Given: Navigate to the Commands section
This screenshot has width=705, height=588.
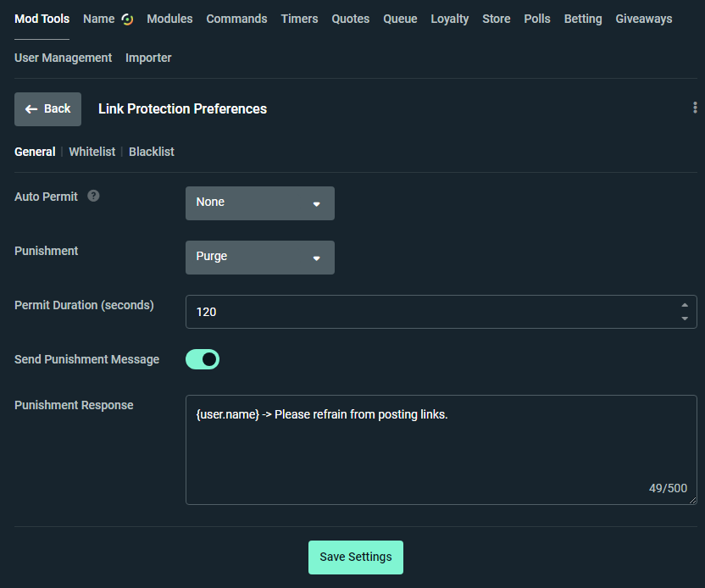Looking at the screenshot, I should [236, 18].
